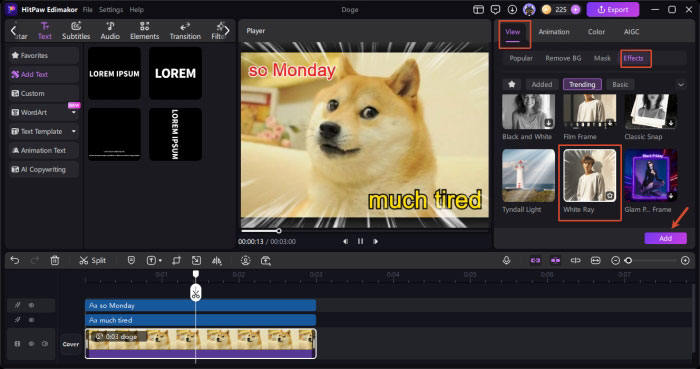Click the timeline zoom in plus button
Screen dimensions: 700x369
pyautogui.click(x=685, y=261)
